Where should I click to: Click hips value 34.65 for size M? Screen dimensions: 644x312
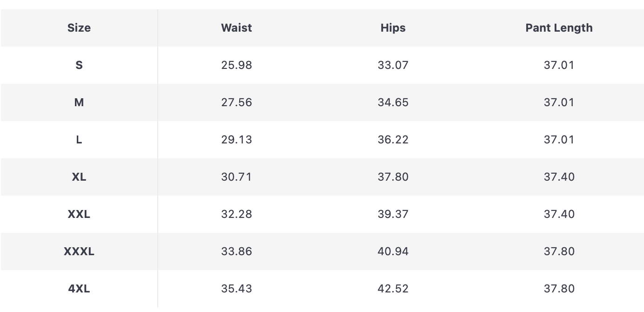pyautogui.click(x=393, y=102)
